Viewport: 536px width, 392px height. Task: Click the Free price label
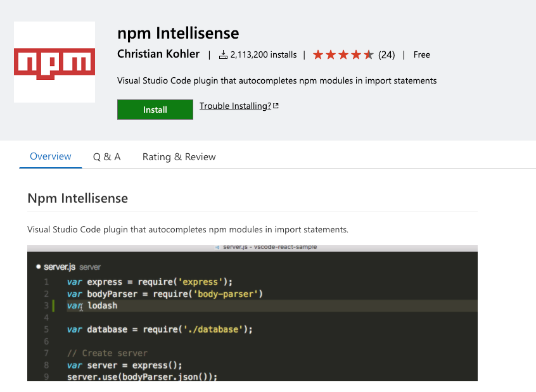[x=421, y=54]
